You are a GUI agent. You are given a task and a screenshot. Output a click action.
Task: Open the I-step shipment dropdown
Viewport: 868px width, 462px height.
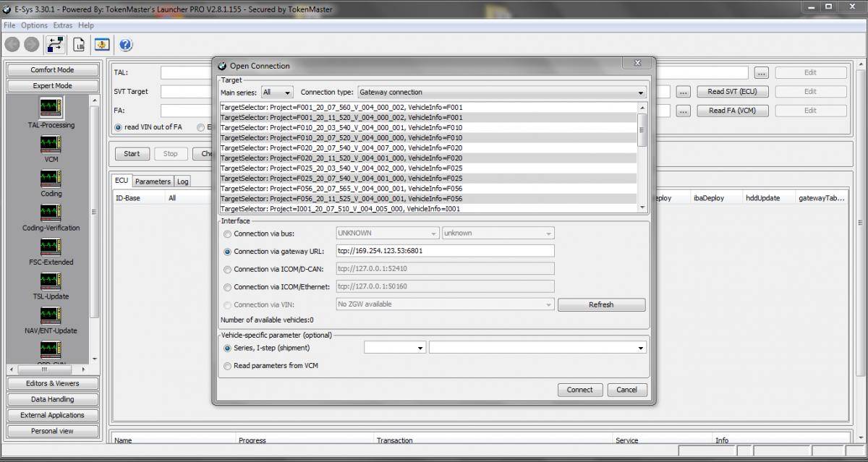(x=537, y=348)
